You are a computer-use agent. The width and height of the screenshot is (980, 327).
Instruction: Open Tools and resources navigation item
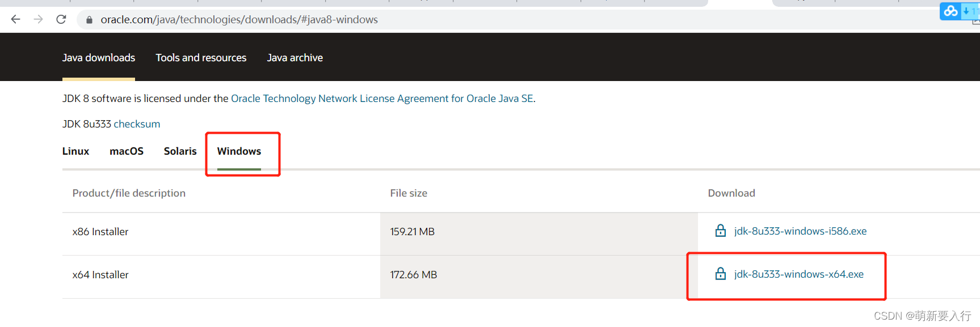[x=201, y=58]
